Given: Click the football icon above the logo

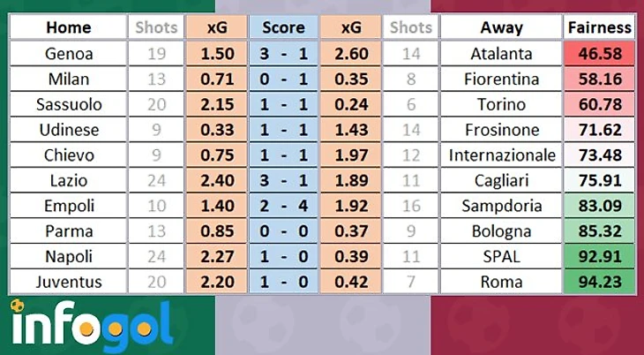Looking at the screenshot, I should (x=18, y=306).
